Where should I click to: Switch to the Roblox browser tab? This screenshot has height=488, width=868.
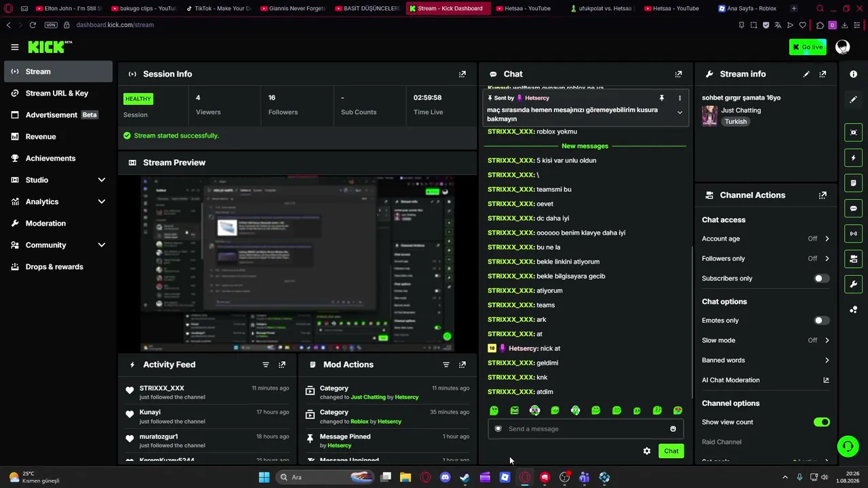coord(747,8)
